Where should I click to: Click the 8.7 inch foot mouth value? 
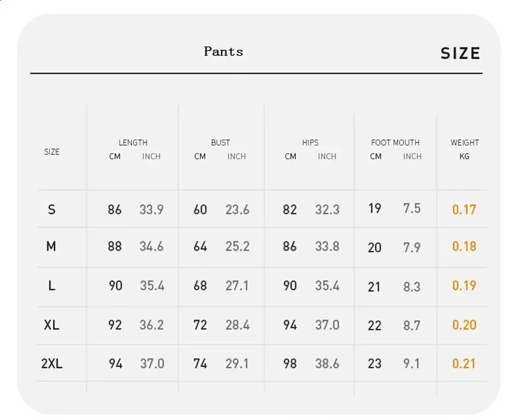point(412,326)
